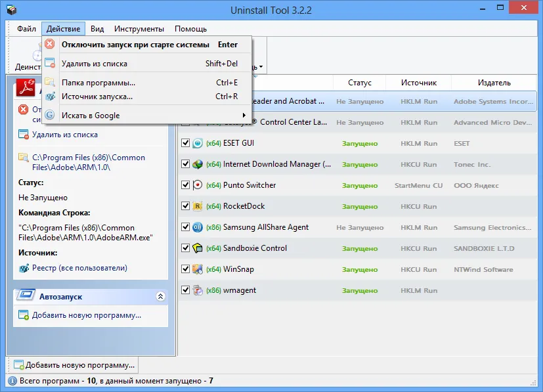Collapse the Автозапуск panel with chevron
Screen dimensions: 543x392
point(160,296)
